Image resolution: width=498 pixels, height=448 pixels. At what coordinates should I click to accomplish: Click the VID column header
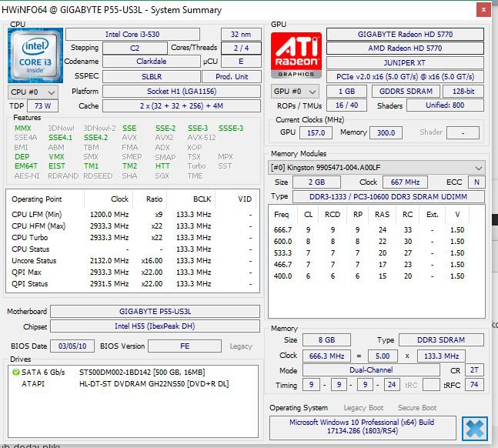pos(237,199)
